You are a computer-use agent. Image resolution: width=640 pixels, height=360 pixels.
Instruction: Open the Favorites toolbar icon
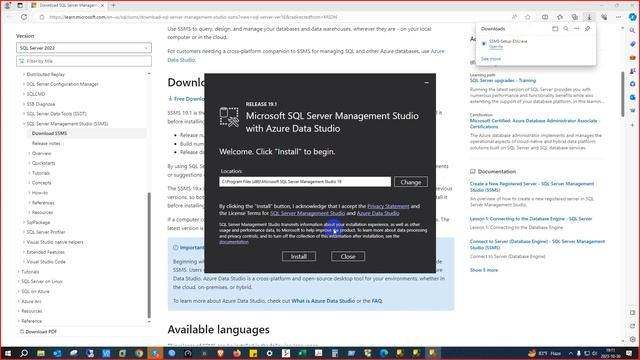pos(560,17)
